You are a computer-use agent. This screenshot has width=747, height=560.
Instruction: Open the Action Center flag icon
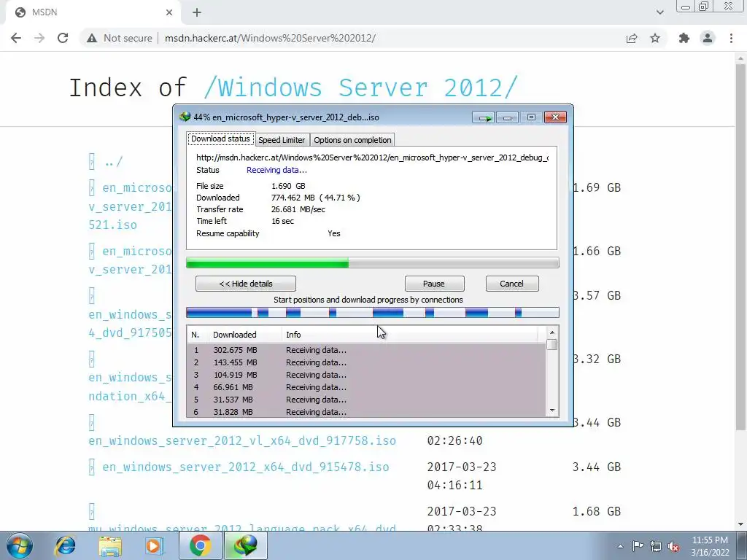[638, 546]
